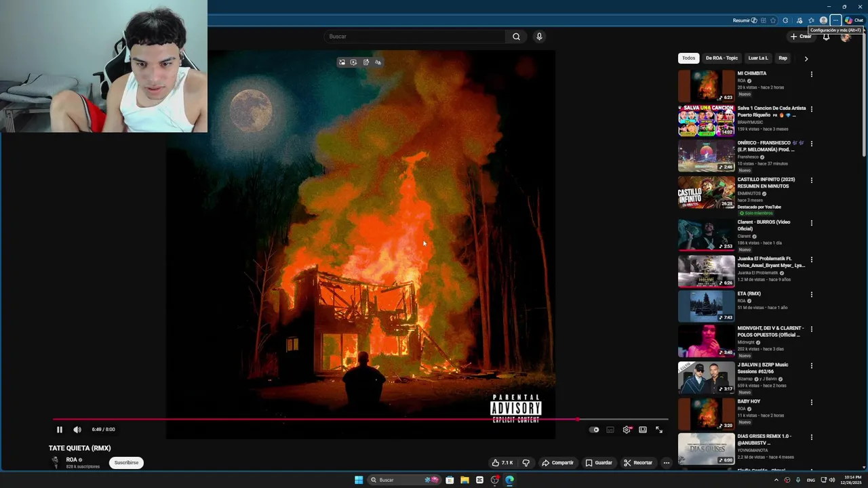Open ROA channel avatar
The height and width of the screenshot is (488, 868).
(x=55, y=462)
